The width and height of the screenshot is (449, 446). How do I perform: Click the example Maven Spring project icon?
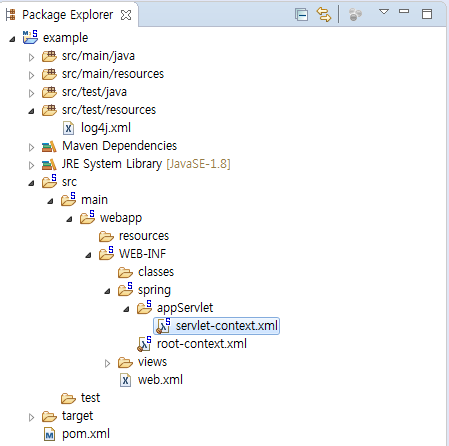(x=30, y=37)
